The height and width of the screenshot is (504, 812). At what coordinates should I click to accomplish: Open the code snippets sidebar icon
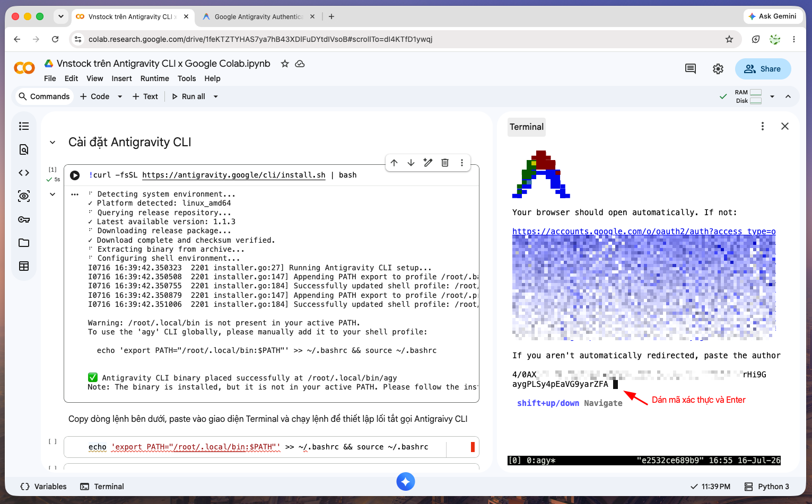[x=24, y=173]
